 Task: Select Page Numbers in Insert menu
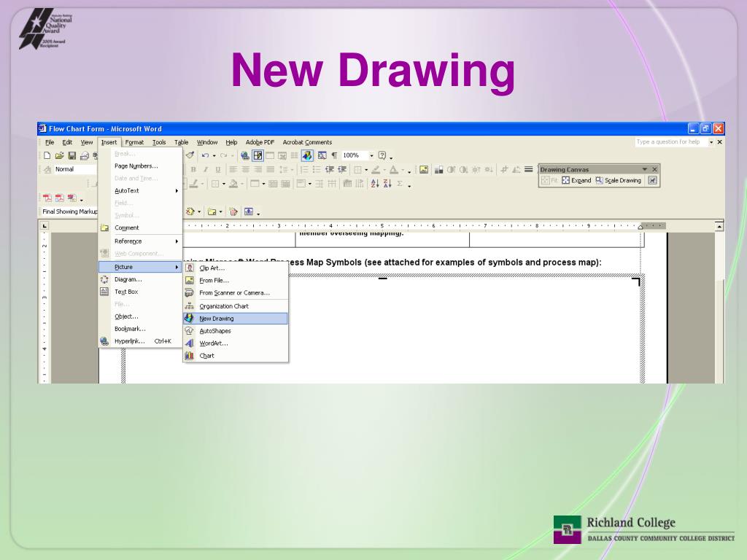141,166
